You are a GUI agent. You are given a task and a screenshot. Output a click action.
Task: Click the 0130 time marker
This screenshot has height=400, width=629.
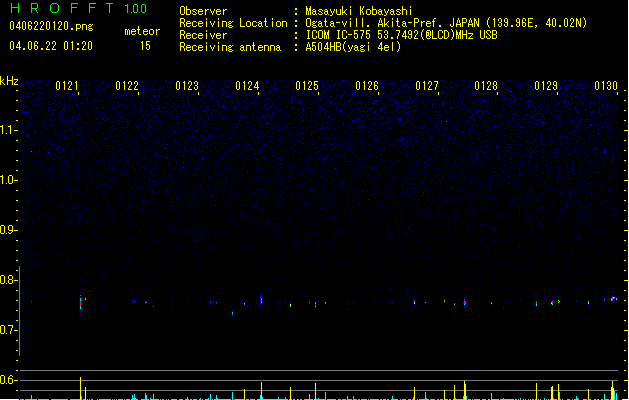click(606, 86)
